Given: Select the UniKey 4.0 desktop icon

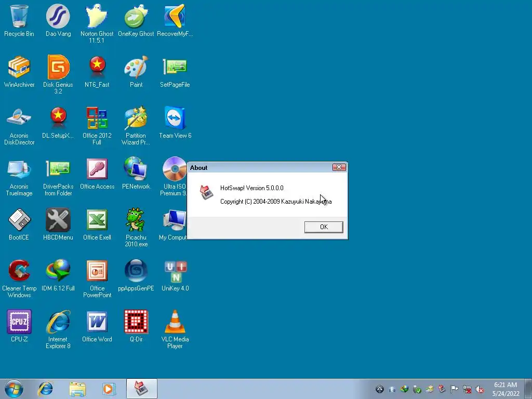Looking at the screenshot, I should 175,275.
